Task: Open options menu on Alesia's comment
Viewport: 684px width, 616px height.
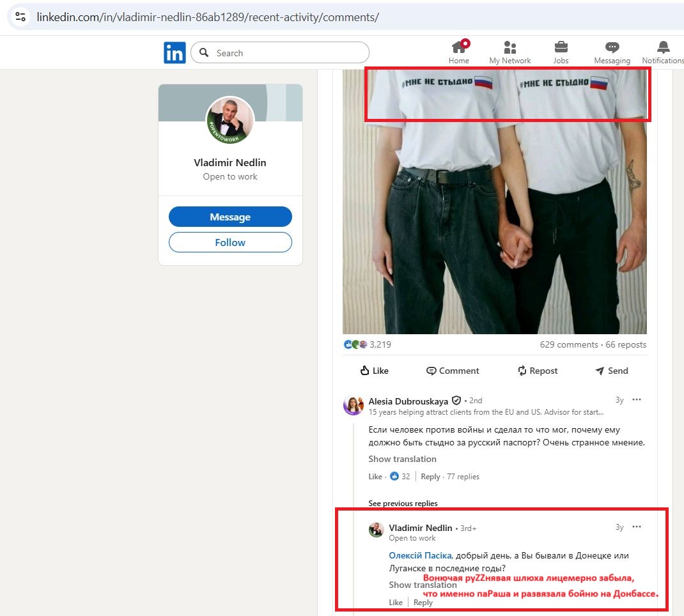Action: click(637, 399)
